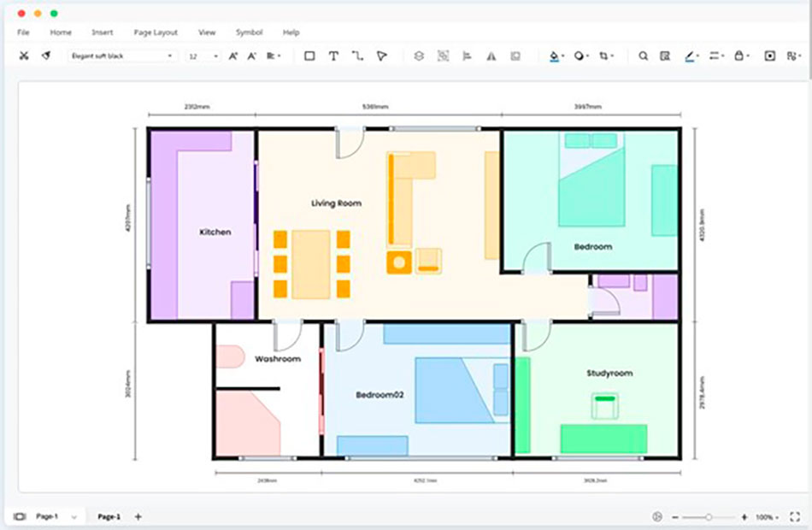Viewport: 812px width, 530px height.
Task: Select the Living Room label on canvas
Action: coord(336,203)
